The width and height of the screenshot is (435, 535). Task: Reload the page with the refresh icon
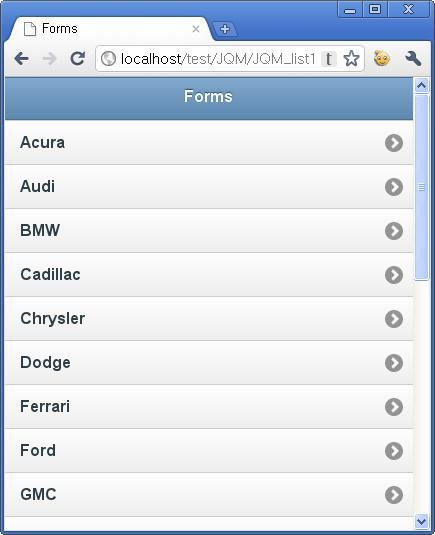click(77, 59)
